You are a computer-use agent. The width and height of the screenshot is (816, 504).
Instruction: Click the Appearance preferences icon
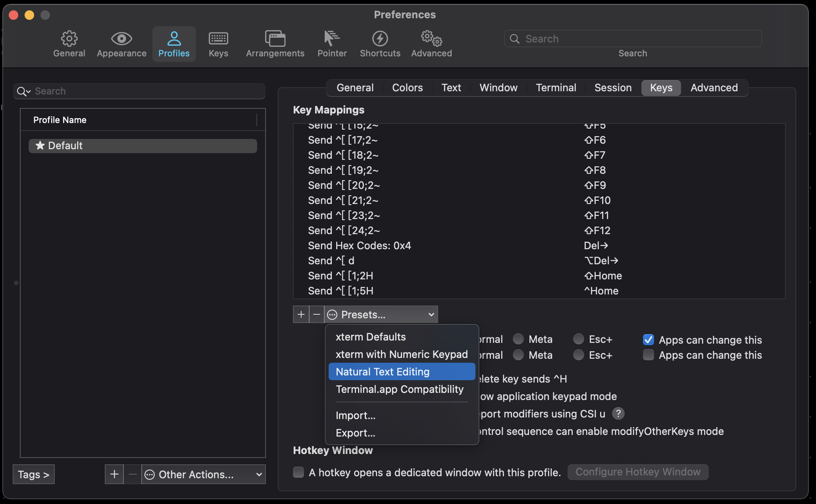(121, 44)
